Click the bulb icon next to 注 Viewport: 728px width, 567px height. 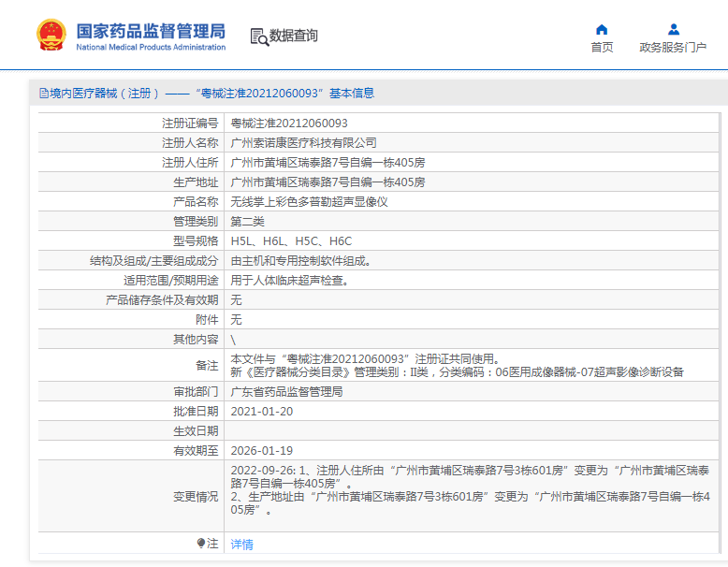point(200,543)
